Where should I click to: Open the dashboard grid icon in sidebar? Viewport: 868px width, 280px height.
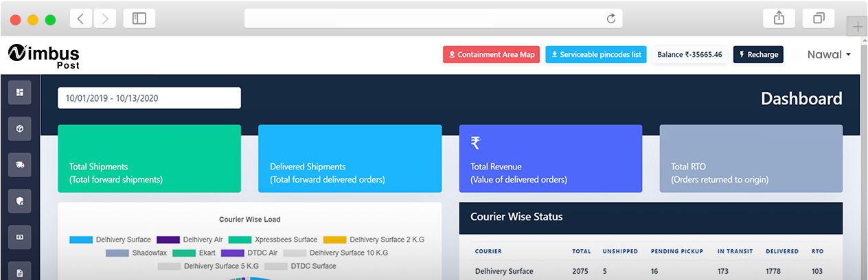(x=19, y=92)
